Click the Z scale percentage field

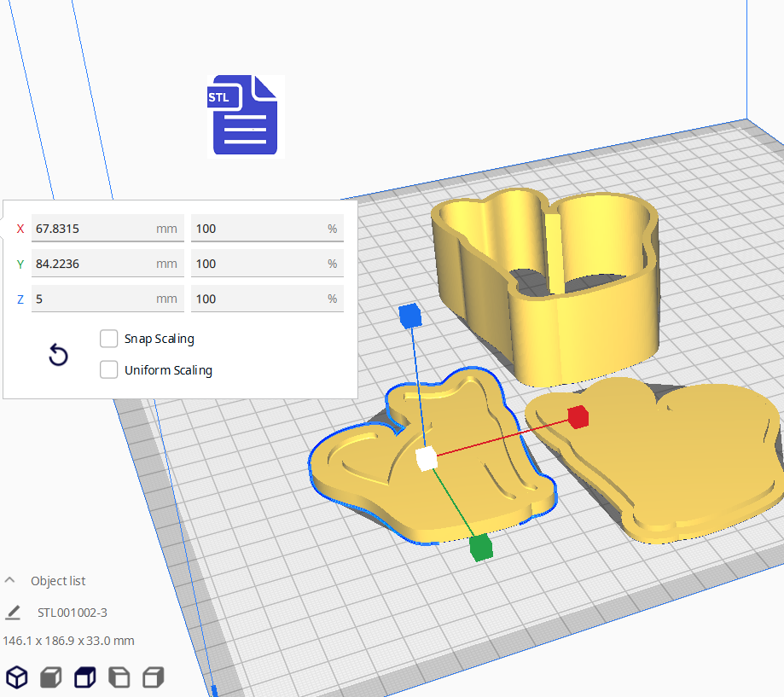(256, 299)
